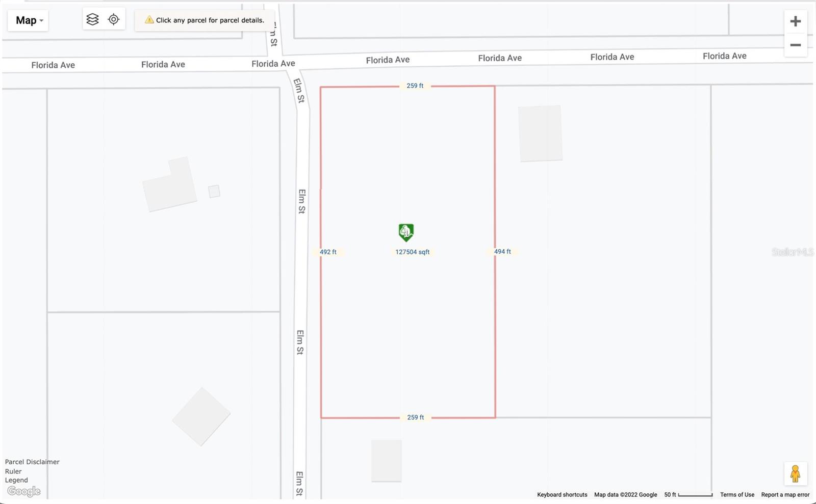Click the diamond-shaped building footprint

click(x=201, y=416)
